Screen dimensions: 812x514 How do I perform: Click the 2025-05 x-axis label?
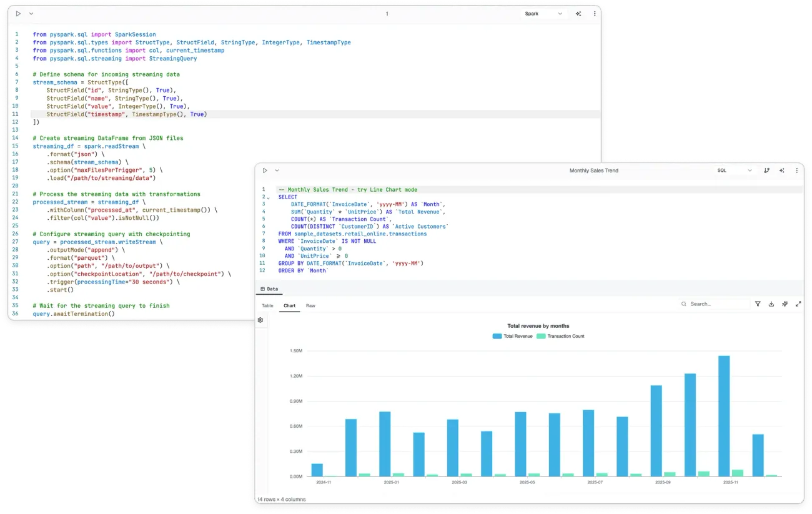pyautogui.click(x=527, y=483)
